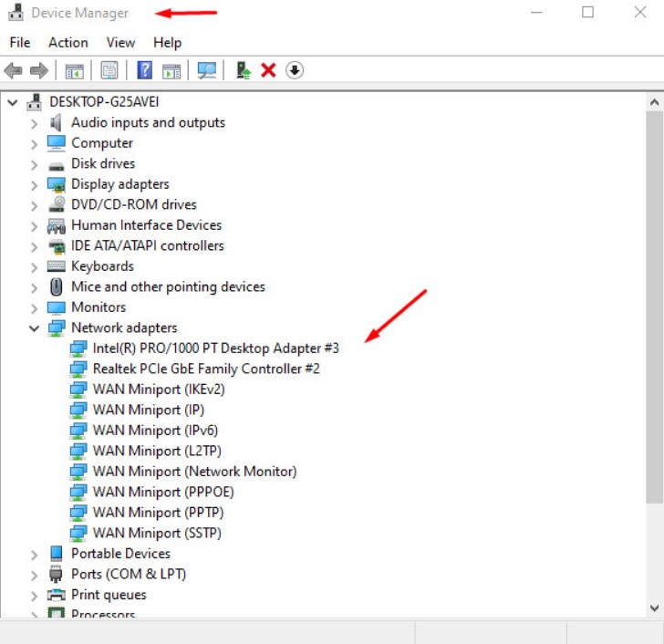664x644 pixels.
Task: Open the File menu
Action: (20, 42)
